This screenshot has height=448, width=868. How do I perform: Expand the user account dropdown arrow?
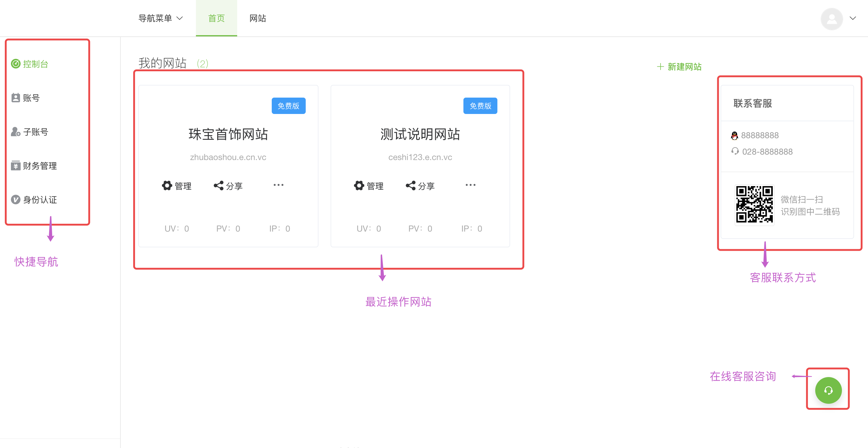pyautogui.click(x=853, y=18)
